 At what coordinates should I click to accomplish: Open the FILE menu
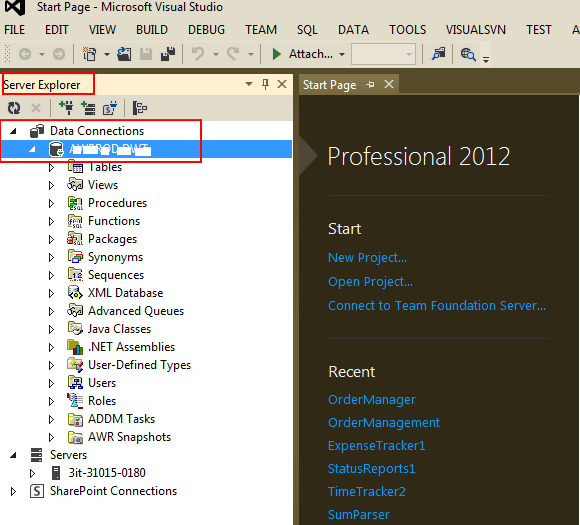pos(14,30)
